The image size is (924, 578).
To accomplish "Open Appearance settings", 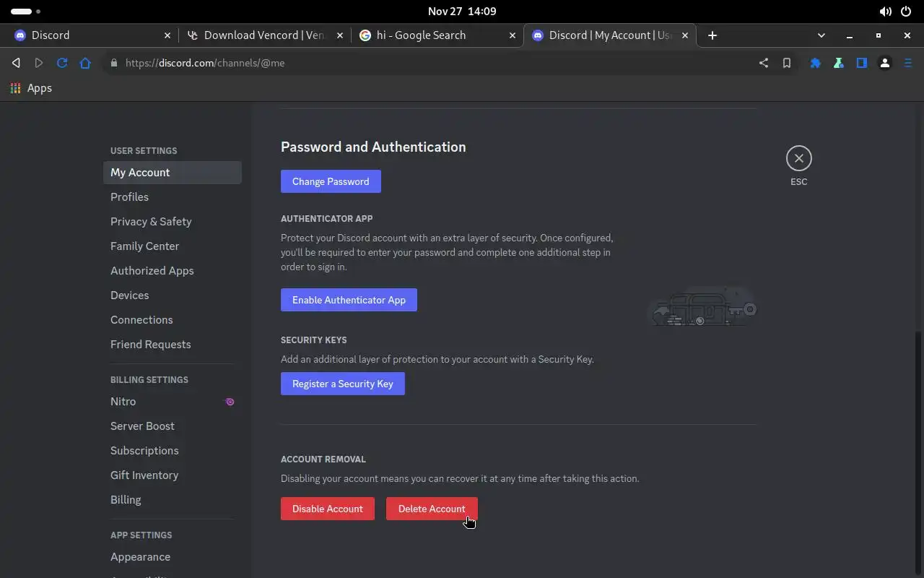I will [x=172, y=556].
